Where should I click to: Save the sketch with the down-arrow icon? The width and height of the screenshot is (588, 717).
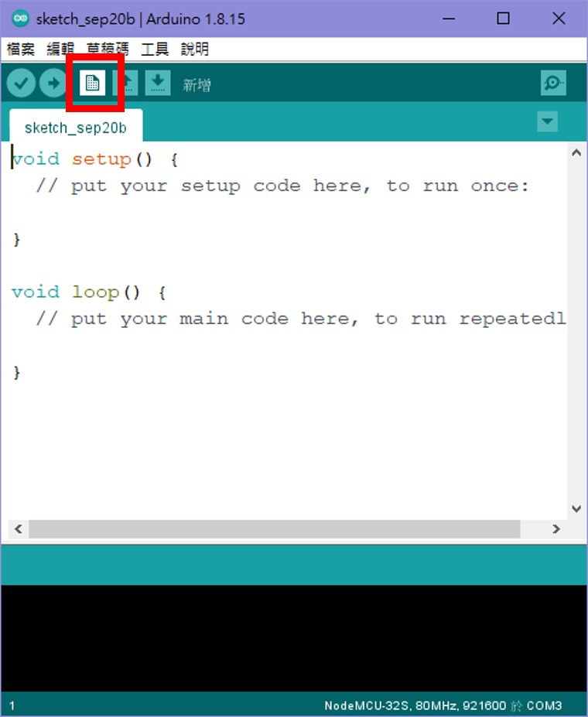(158, 83)
